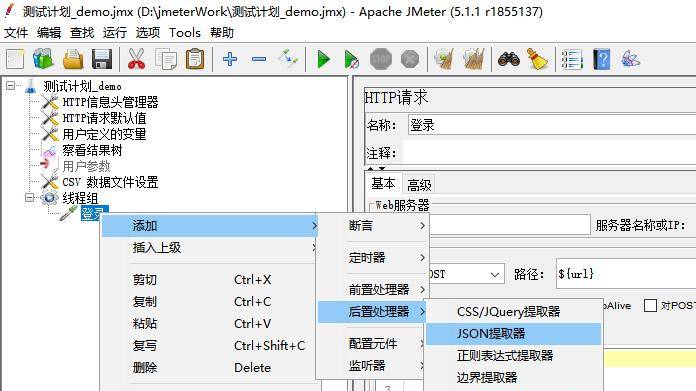
Task: Add JSON提取器 post-processor
Action: (513, 334)
